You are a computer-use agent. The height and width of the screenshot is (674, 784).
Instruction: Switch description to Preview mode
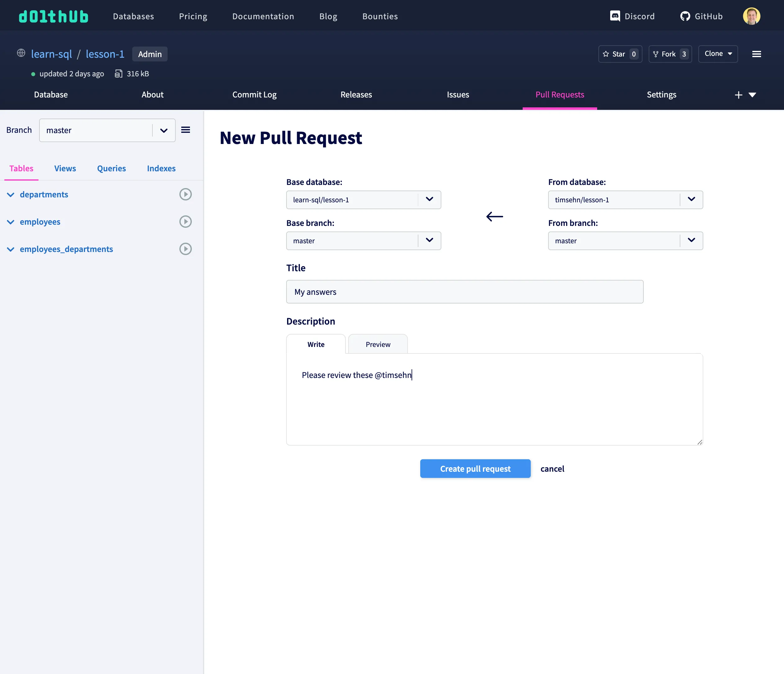click(x=378, y=344)
